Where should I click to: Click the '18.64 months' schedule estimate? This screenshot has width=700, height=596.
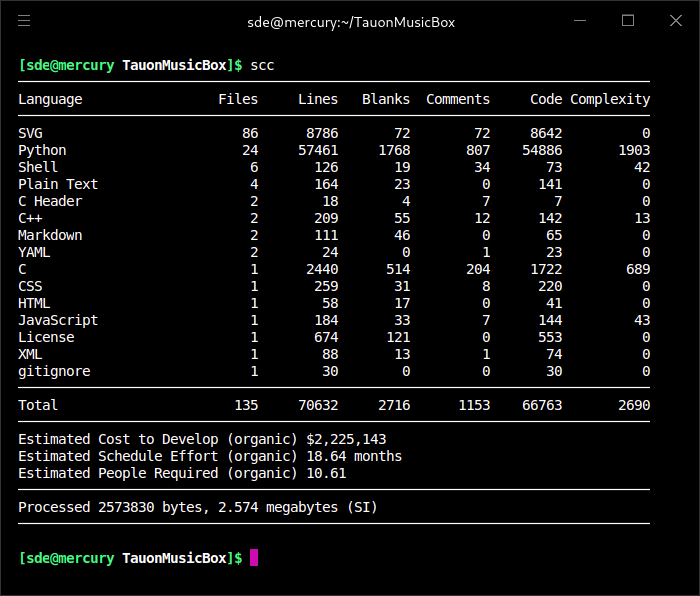(354, 456)
